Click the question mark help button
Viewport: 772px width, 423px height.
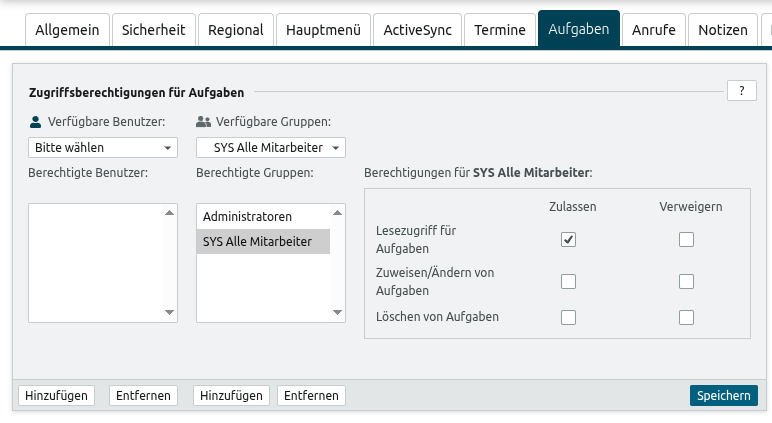pos(741,91)
